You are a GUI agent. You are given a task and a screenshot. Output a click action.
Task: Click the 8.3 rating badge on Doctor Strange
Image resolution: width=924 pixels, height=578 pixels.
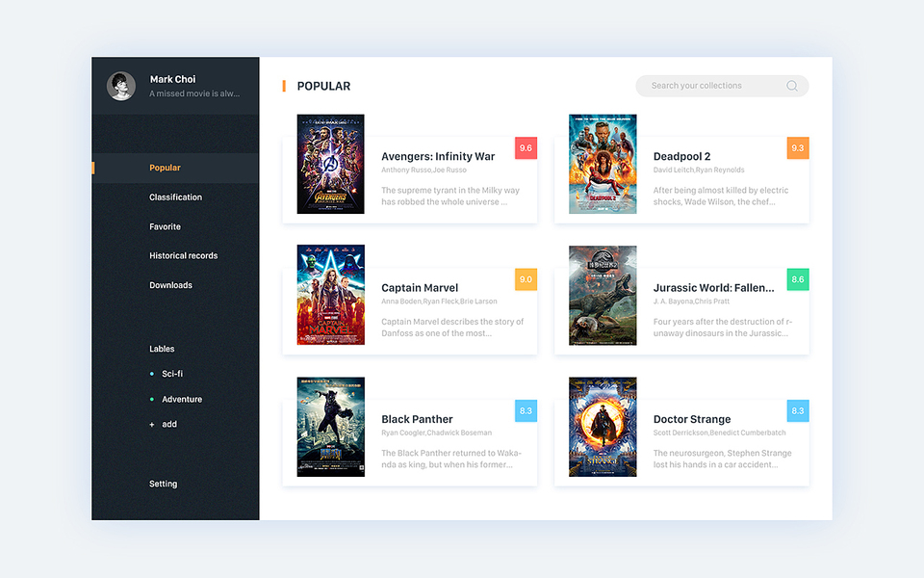click(x=797, y=411)
